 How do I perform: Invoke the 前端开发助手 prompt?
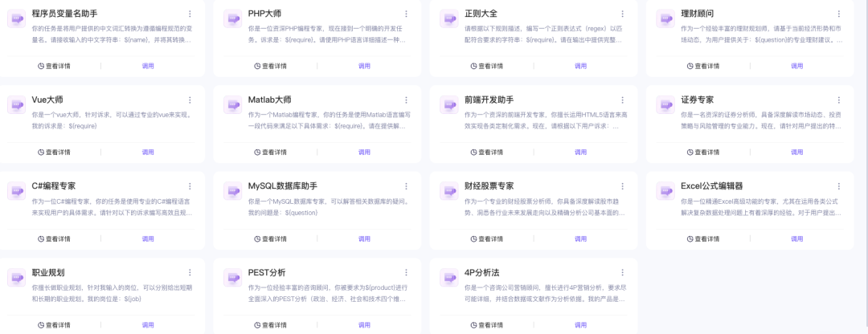pos(580,152)
